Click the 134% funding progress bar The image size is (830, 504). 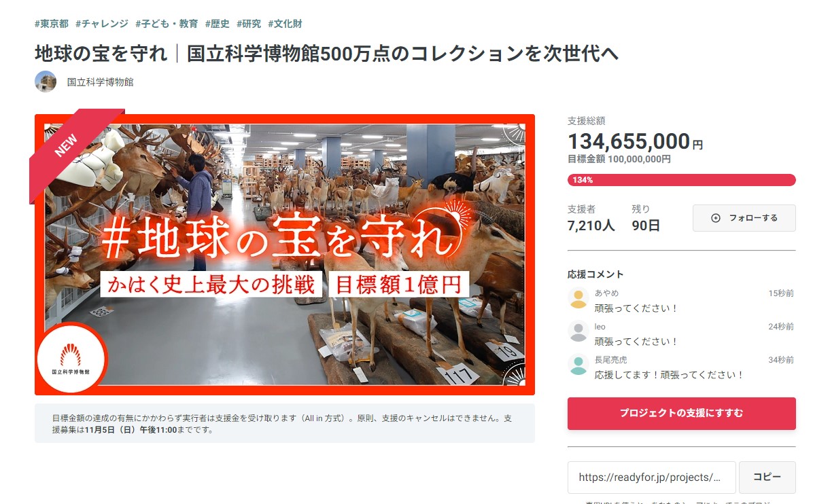(681, 180)
